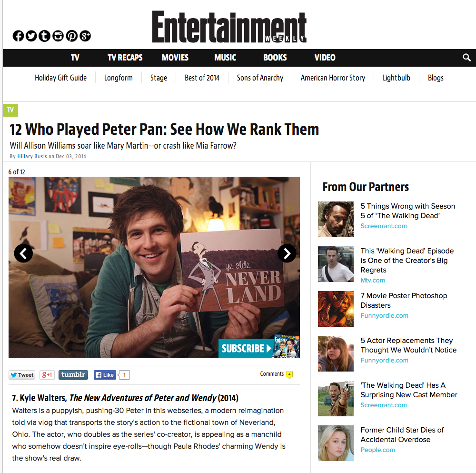Like the article on Facebook
Viewport: 476px width, 473px height.
point(105,375)
